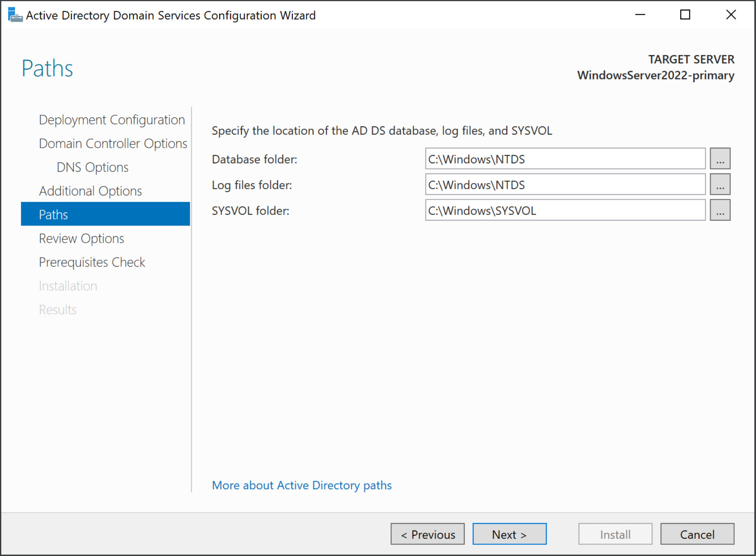Click inside the SYSVOL folder field

(x=565, y=210)
